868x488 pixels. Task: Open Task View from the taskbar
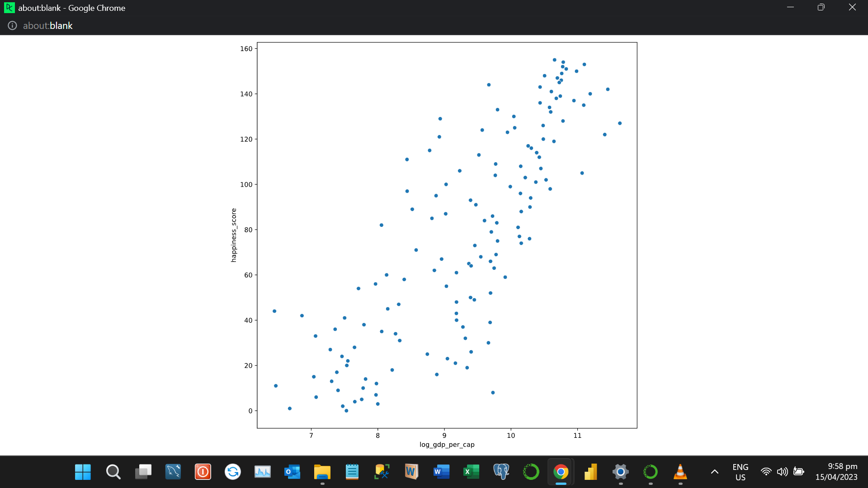point(143,472)
